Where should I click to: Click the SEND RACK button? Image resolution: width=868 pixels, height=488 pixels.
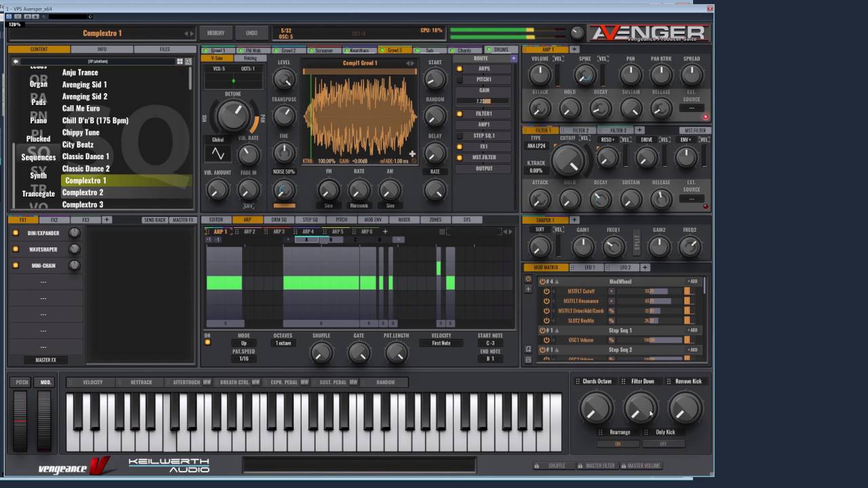155,220
